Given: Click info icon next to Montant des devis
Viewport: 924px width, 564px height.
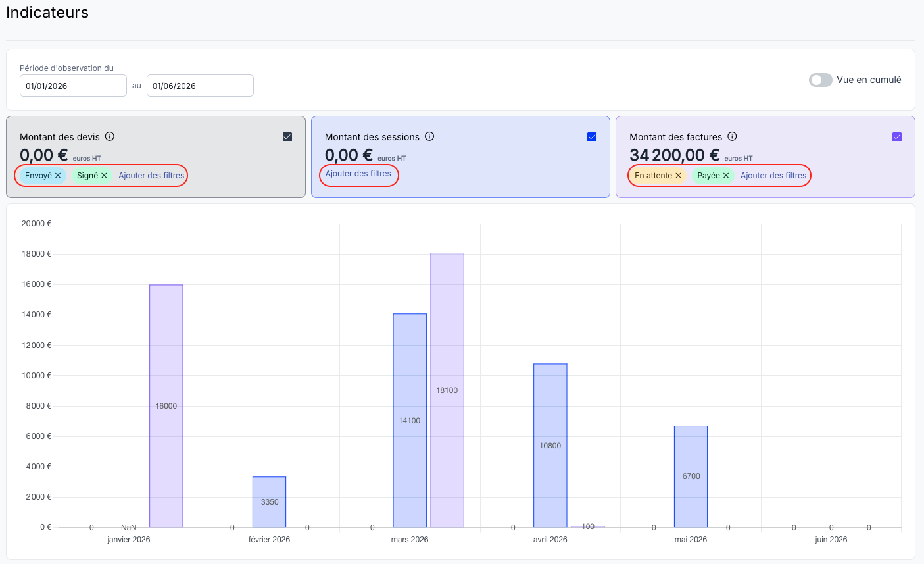Looking at the screenshot, I should coord(110,136).
